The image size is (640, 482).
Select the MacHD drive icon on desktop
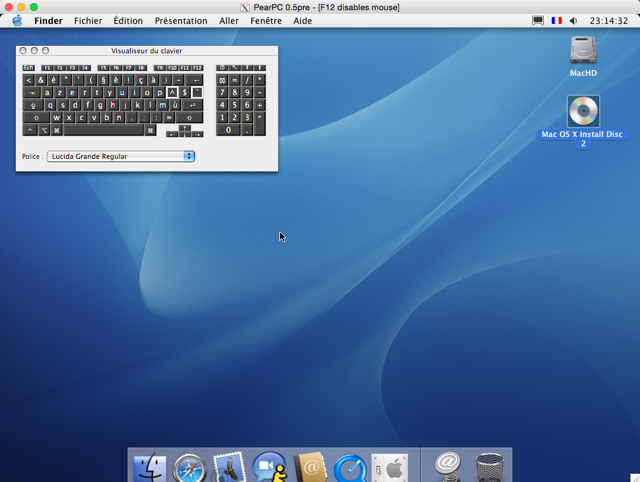tap(583, 50)
